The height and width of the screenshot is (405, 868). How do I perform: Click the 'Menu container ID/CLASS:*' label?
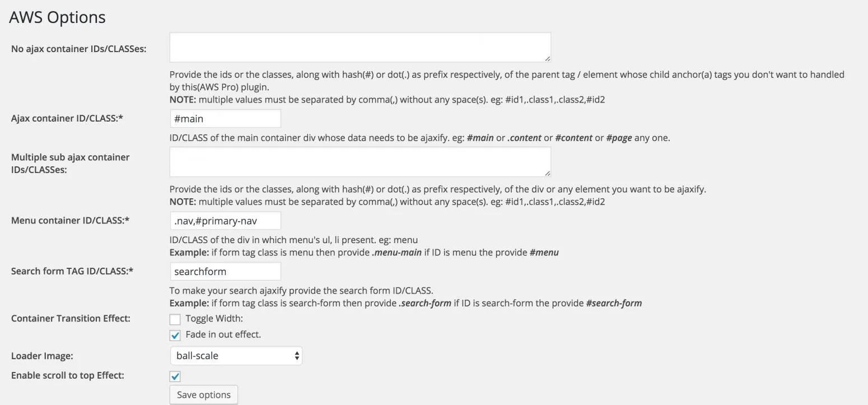coord(71,220)
